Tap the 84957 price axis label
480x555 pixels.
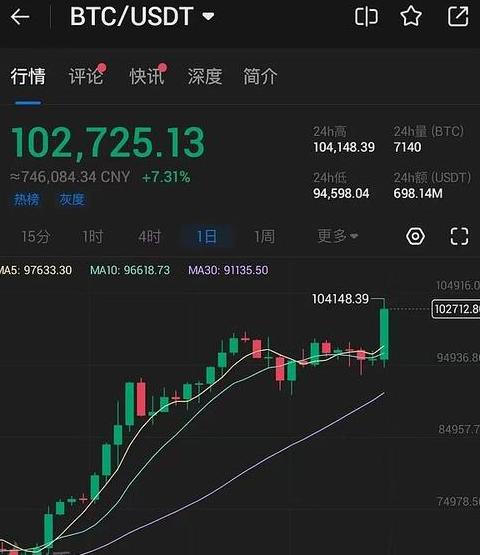point(459,430)
